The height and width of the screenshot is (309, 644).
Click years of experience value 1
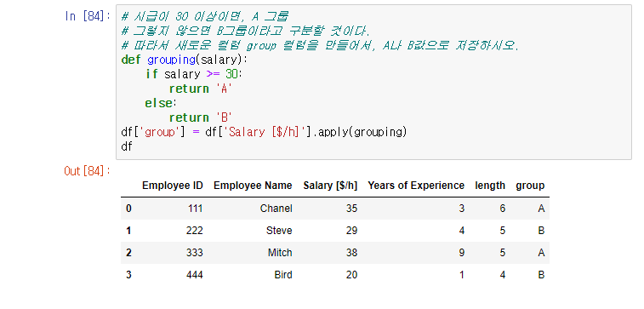click(x=462, y=274)
